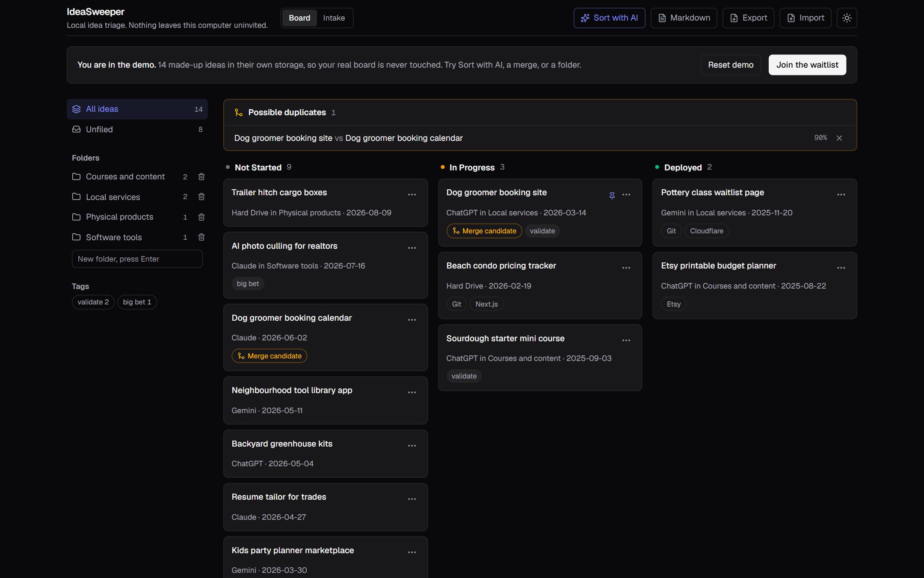
Task: Open the options menu for Sourdough starter mini course
Action: 626,340
